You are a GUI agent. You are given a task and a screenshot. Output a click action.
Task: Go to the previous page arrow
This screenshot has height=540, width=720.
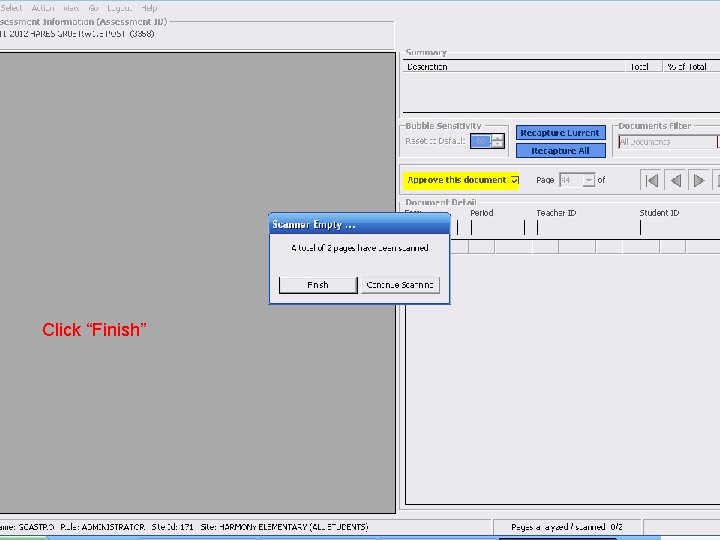click(675, 180)
